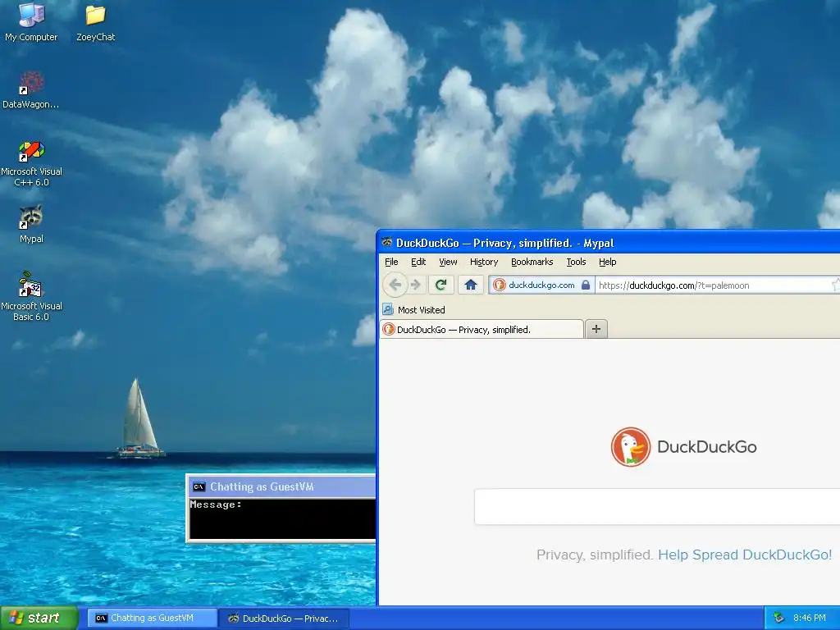The width and height of the screenshot is (840, 630).
Task: Reload the page with the green refresh icon
Action: click(x=441, y=285)
